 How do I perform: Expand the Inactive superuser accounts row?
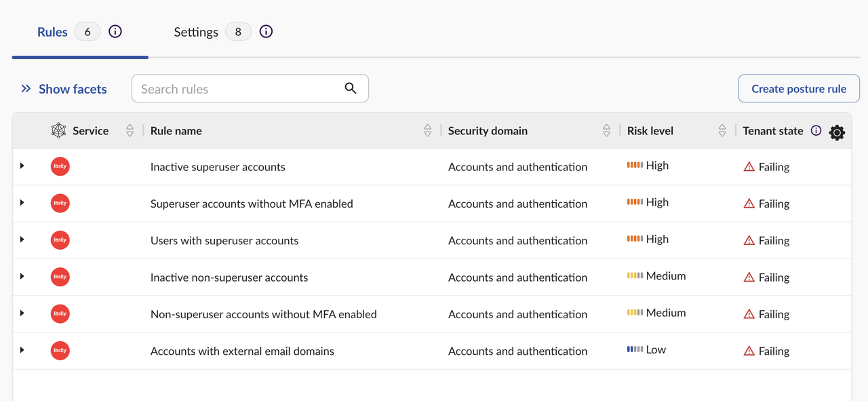pyautogui.click(x=22, y=166)
